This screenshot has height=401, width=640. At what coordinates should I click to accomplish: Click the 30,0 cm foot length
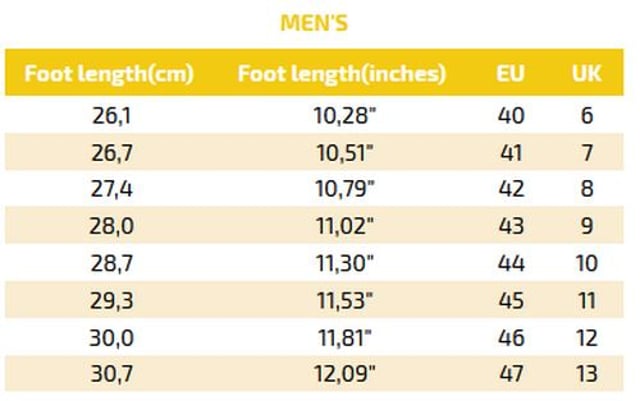pyautogui.click(x=111, y=339)
